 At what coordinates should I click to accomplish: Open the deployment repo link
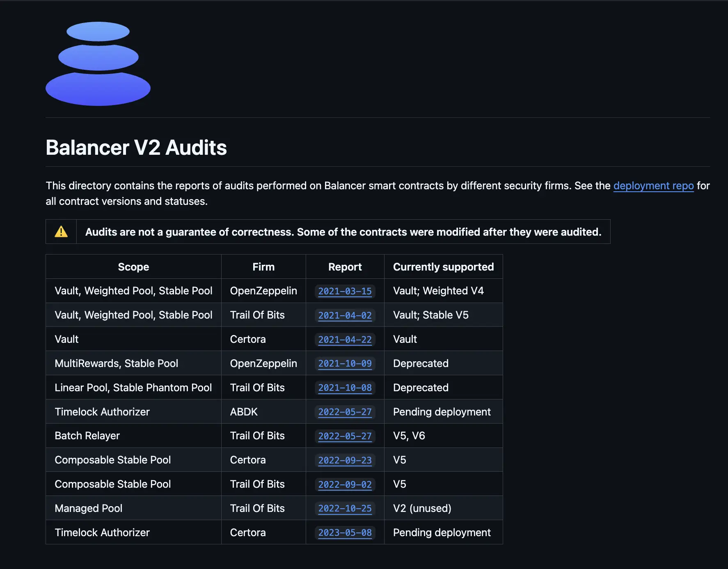pyautogui.click(x=653, y=186)
